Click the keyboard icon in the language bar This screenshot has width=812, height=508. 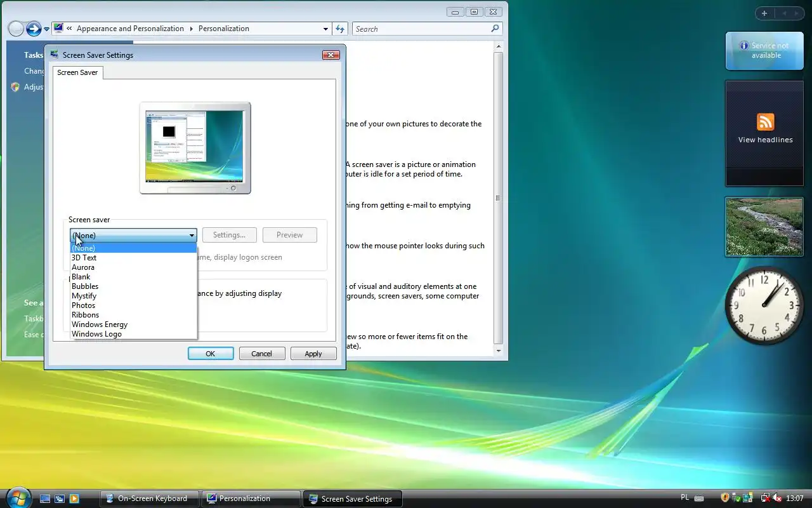tap(699, 498)
